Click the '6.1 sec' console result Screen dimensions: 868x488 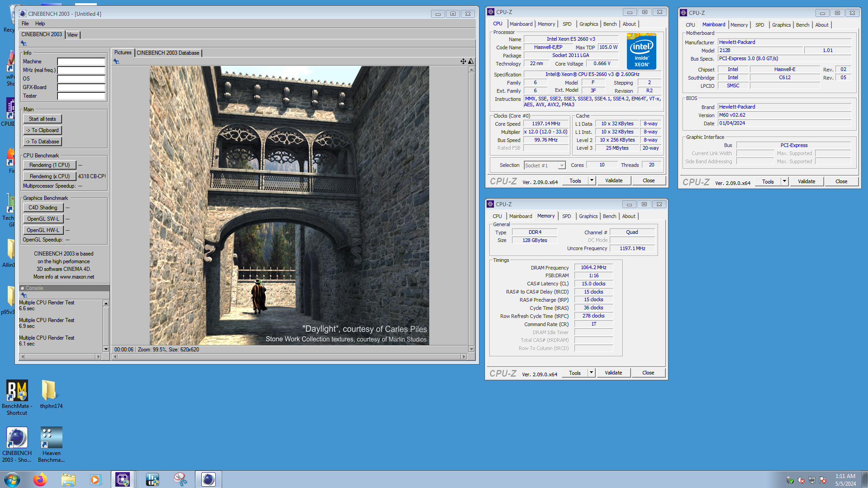[27, 344]
